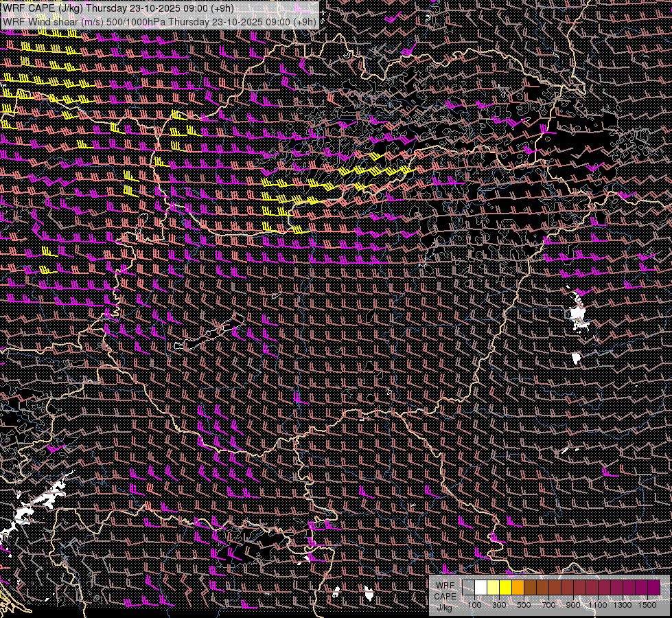Pick the gray first swatch of the legend

[x=468, y=588]
